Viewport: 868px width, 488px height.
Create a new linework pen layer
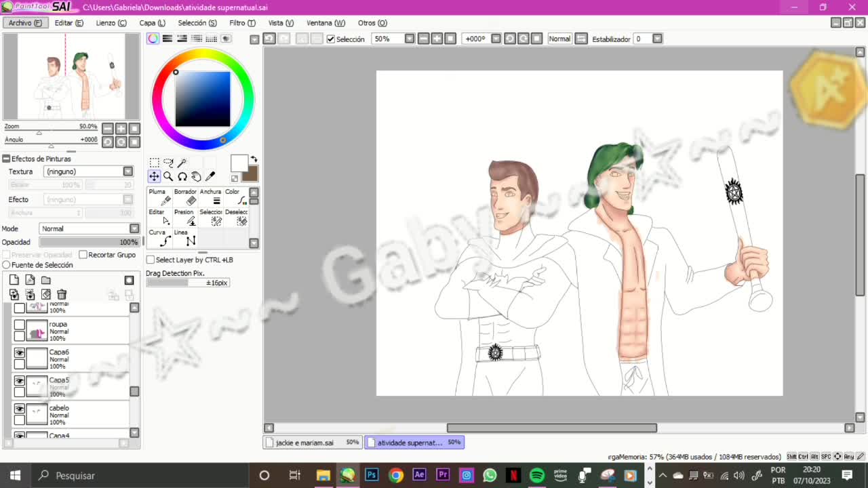(x=30, y=280)
